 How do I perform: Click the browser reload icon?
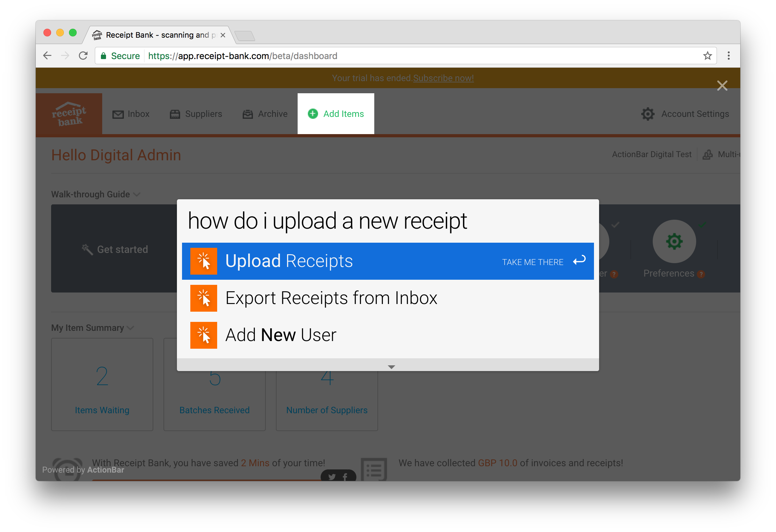83,56
